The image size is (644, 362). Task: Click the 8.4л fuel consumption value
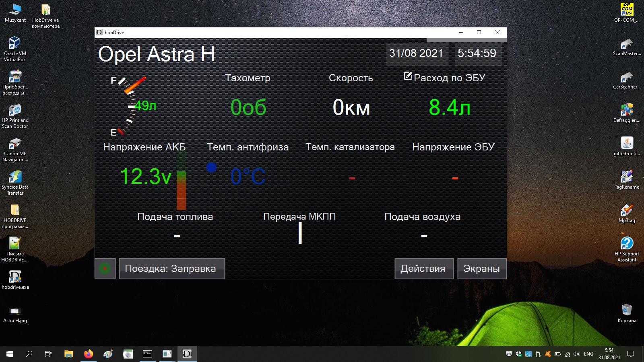(449, 107)
